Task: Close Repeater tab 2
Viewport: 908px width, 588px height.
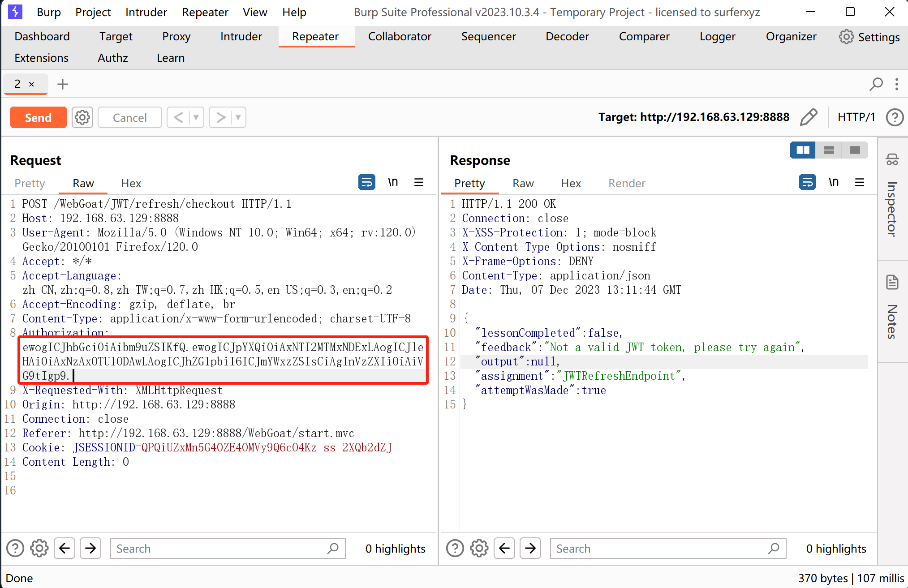Action: click(x=31, y=84)
